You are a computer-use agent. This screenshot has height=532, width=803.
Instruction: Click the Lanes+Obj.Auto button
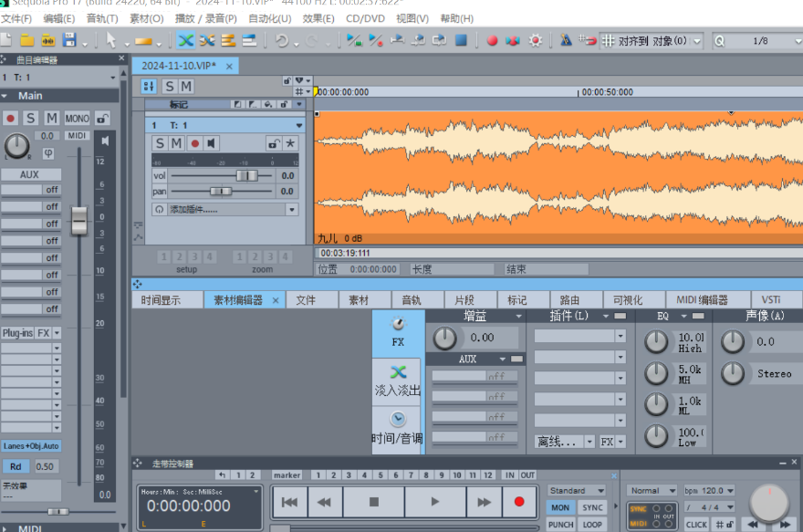point(31,446)
